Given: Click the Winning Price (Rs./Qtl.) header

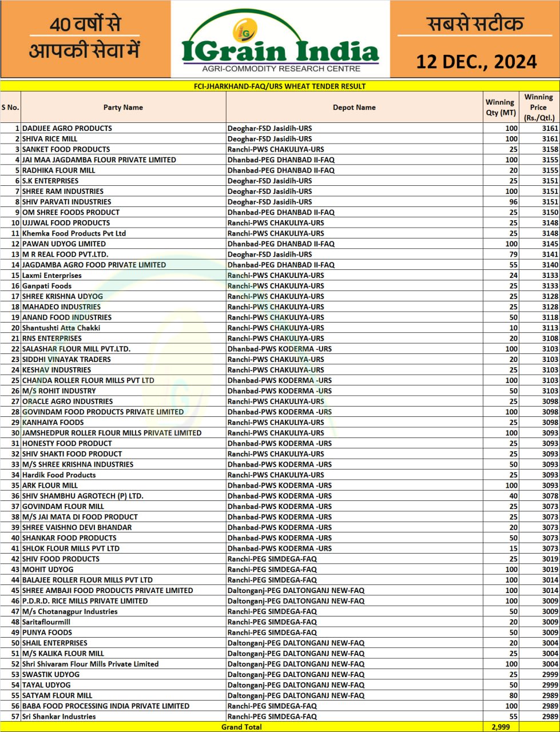Looking at the screenshot, I should click(x=538, y=108).
